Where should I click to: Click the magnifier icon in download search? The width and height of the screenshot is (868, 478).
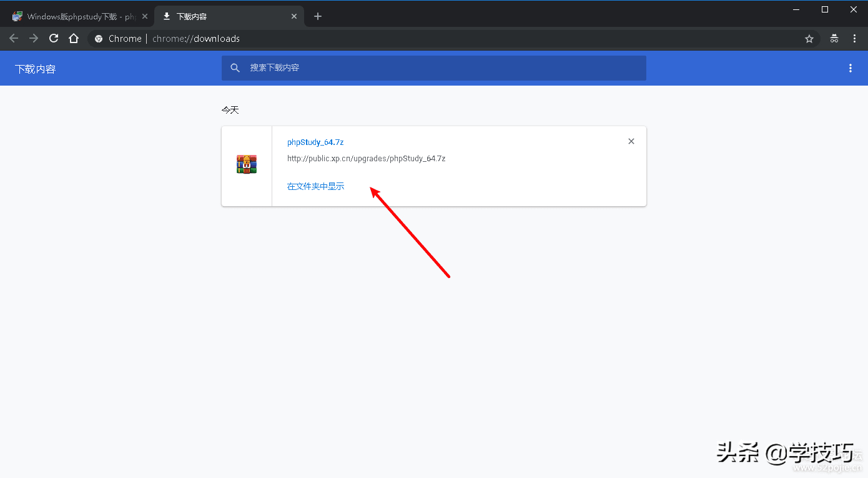235,67
